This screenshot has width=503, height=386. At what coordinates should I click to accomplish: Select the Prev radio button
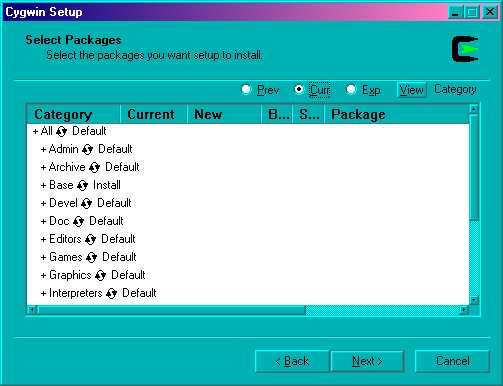[x=246, y=89]
